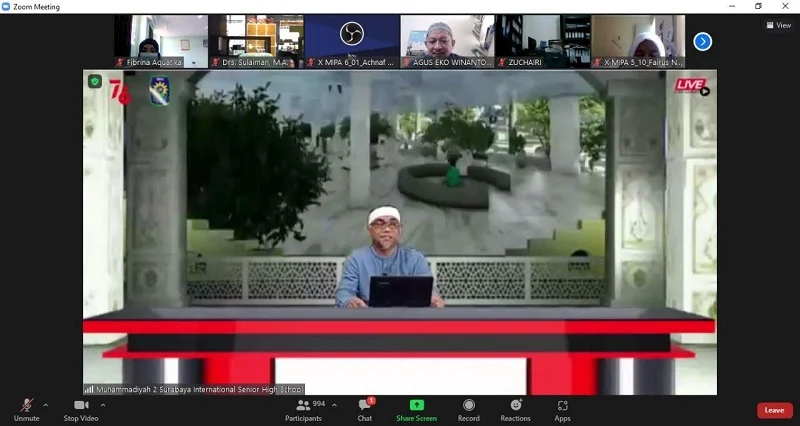Click the unread chat badge
Image resolution: width=800 pixels, height=426 pixels.
pyautogui.click(x=371, y=401)
